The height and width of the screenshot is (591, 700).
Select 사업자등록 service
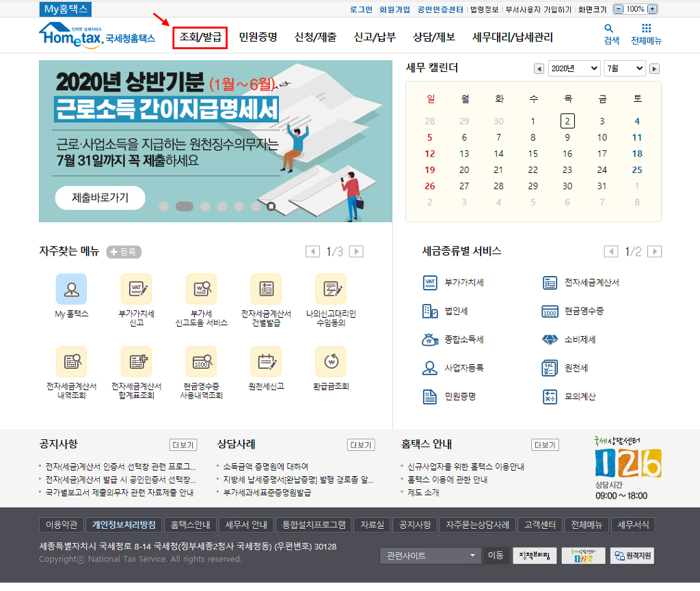(x=453, y=368)
